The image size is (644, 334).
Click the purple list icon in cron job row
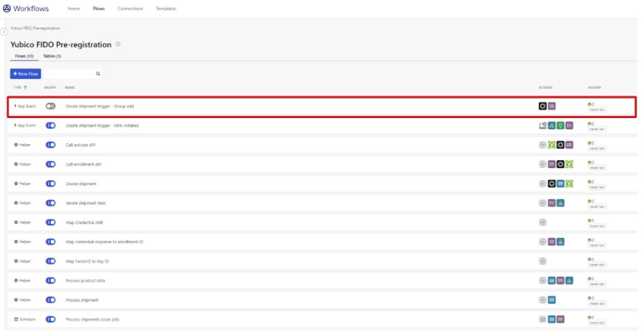tap(560, 319)
